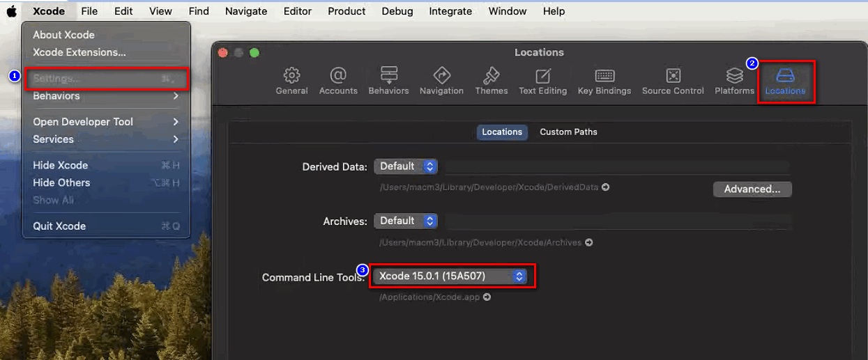Viewport: 868px width, 360px height.
Task: Choose Settings... in the Xcode menu
Action: 106,79
